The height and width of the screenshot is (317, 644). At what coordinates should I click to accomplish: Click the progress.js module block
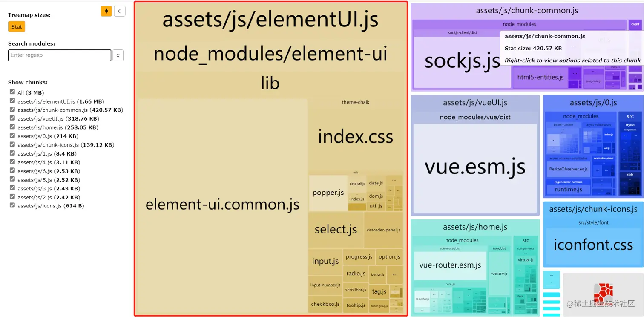(x=359, y=257)
